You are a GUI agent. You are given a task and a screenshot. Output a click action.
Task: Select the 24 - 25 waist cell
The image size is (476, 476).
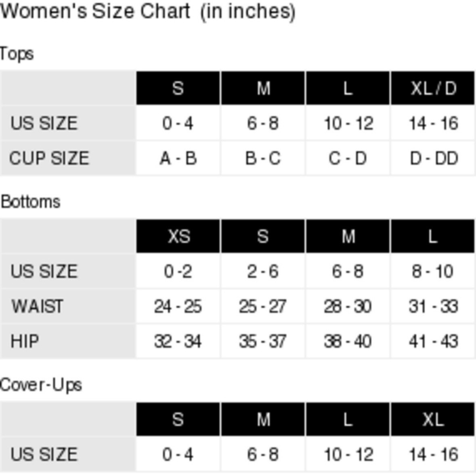pos(178,306)
